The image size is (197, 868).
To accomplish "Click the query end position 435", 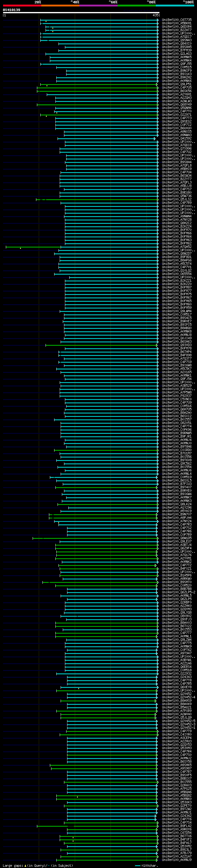I will pyautogui.click(x=155, y=15).
